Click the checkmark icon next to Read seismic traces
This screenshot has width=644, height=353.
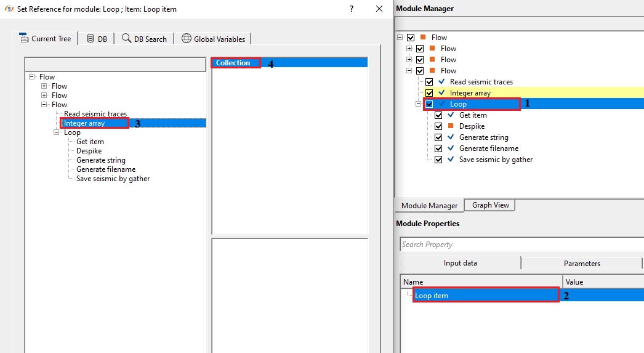pyautogui.click(x=441, y=82)
